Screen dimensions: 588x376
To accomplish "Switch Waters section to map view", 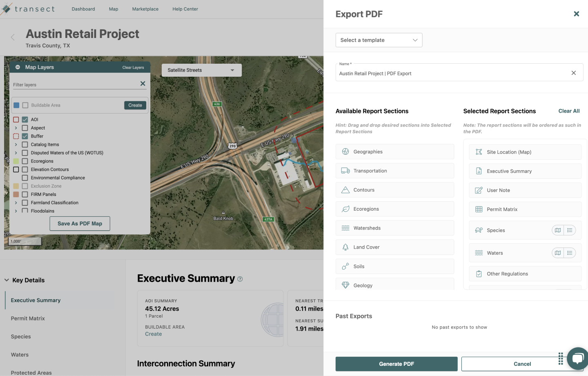I will tap(558, 253).
